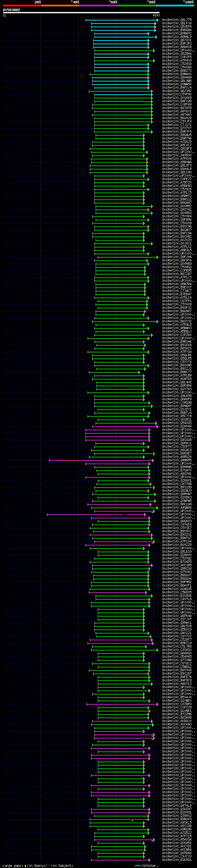Open hit UniRef100_B9N692
This screenshot has width=197, height=868.
click(177, 33)
